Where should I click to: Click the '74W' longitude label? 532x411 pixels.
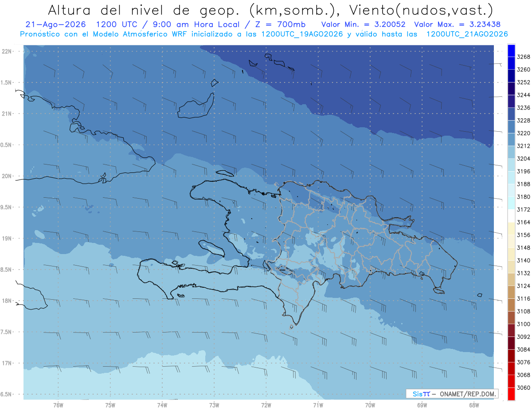click(162, 405)
